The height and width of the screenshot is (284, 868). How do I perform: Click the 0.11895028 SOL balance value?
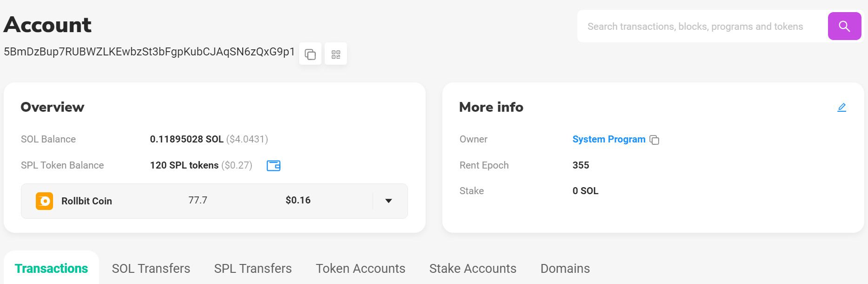(x=187, y=139)
